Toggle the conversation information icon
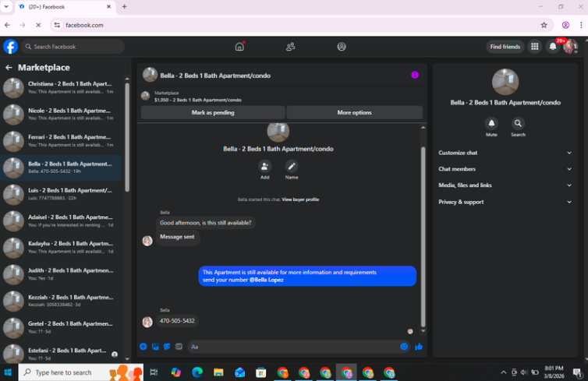 [x=415, y=75]
